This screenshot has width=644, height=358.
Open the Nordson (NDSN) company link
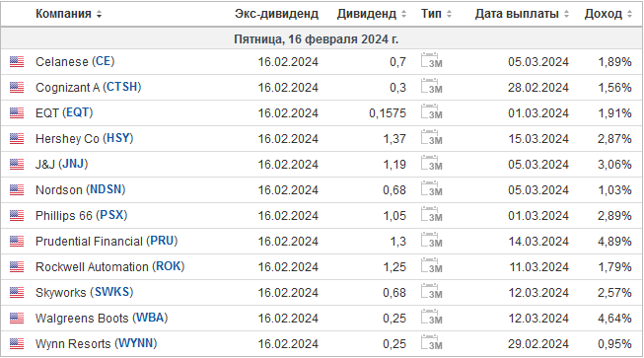coord(81,189)
